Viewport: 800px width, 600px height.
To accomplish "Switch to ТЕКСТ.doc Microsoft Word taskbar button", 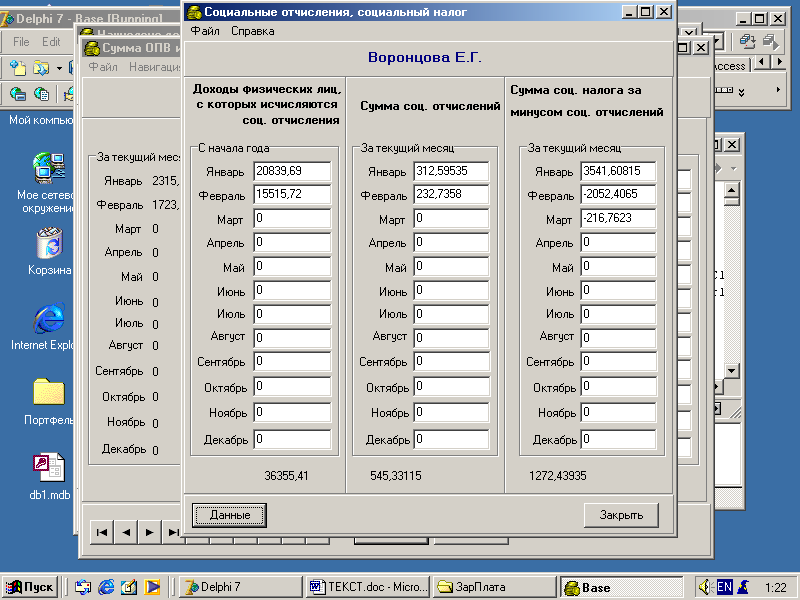I will click(x=368, y=587).
